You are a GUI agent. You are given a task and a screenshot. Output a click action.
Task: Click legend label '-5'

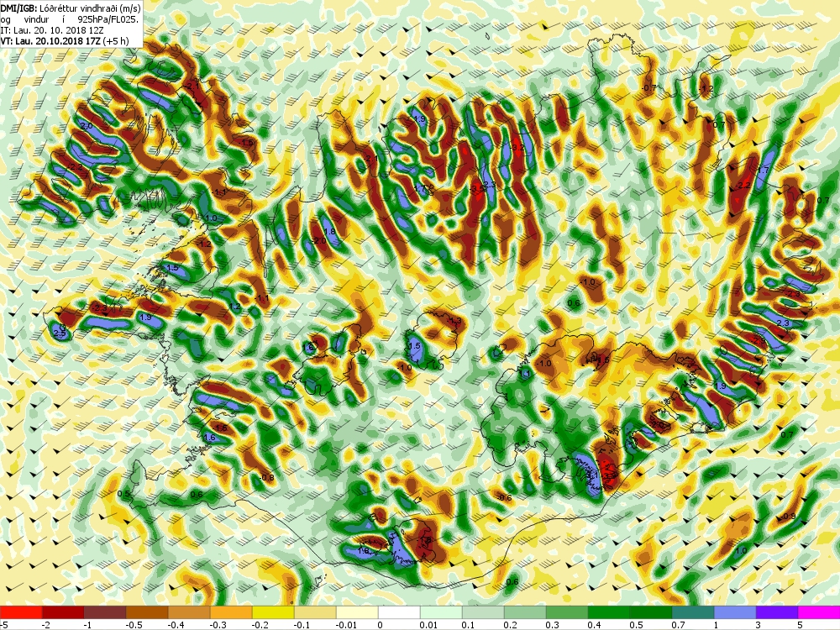(x=3, y=625)
